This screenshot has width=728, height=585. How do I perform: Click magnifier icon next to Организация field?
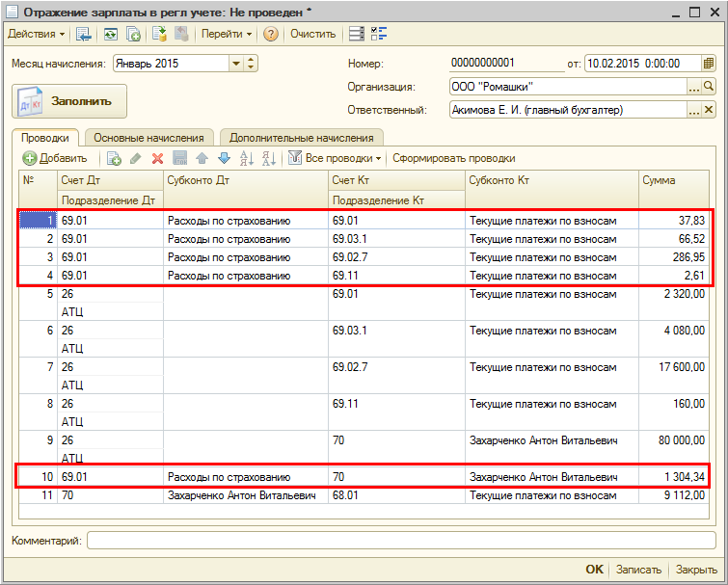click(x=709, y=87)
